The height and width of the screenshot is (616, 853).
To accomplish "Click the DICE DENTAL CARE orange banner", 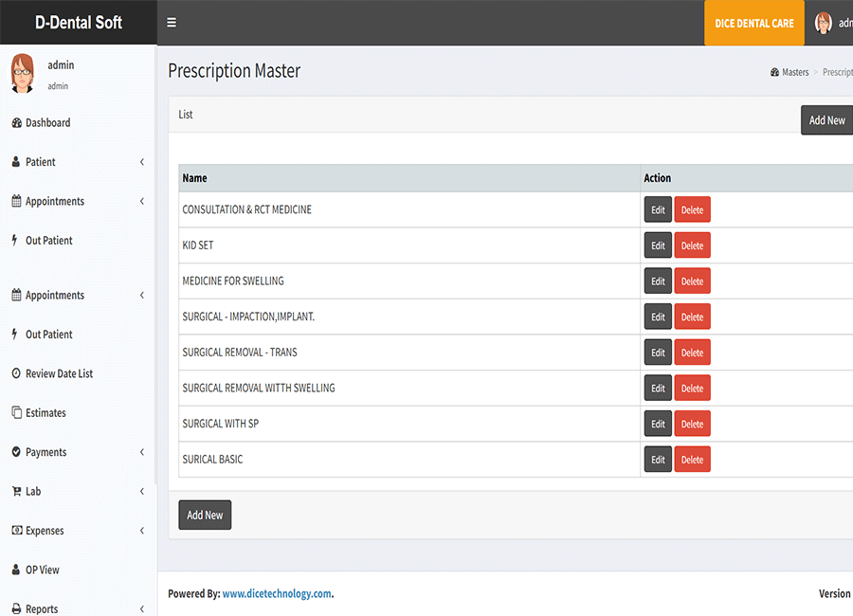I will click(754, 23).
